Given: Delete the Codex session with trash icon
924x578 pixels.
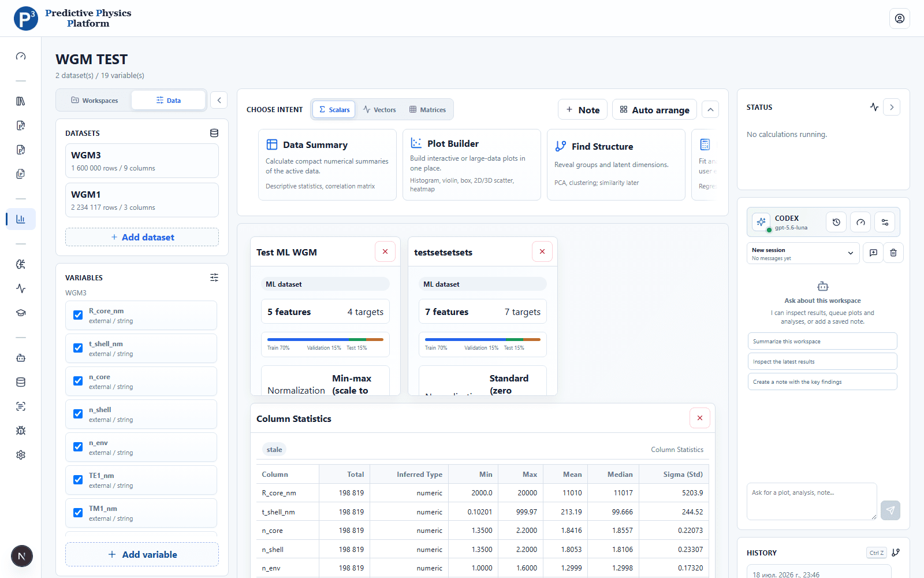Looking at the screenshot, I should [893, 253].
